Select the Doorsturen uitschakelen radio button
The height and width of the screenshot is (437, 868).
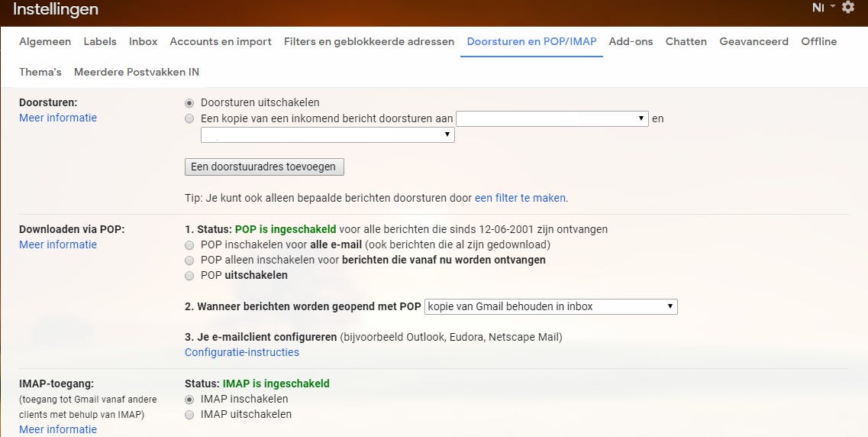189,103
